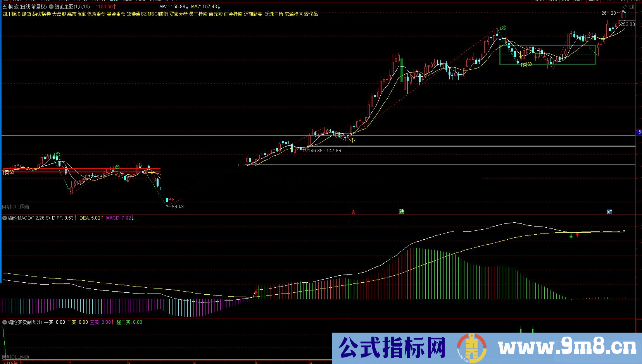The image size is (642, 364).
Task: Collapse the 缠论买卖副图 panel
Action: click(4, 322)
